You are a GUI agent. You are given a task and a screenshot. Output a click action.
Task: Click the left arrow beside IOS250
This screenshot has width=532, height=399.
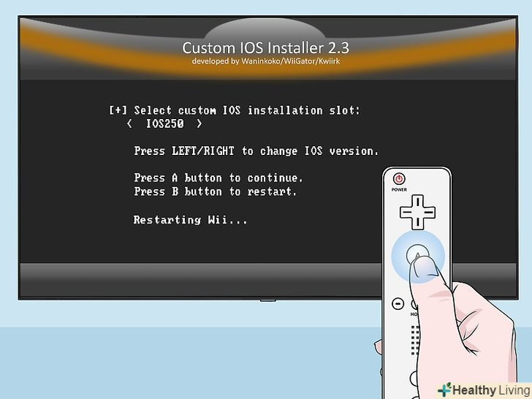point(129,123)
